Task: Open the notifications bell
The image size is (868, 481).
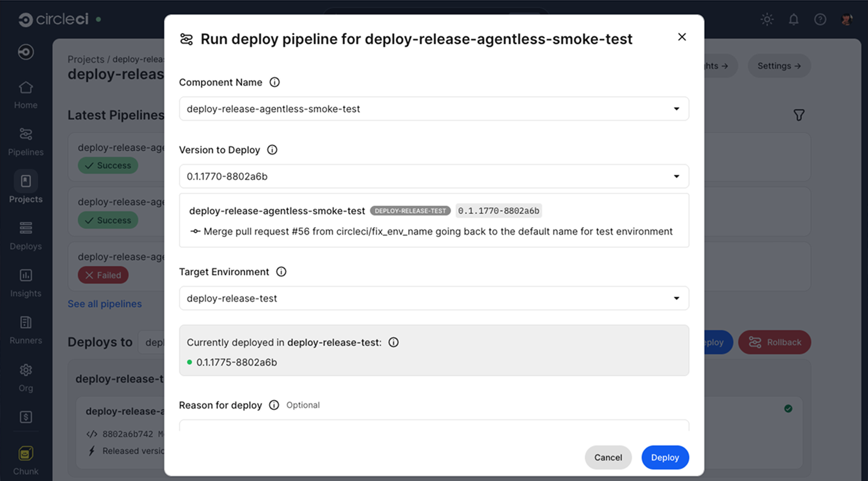Action: (793, 19)
